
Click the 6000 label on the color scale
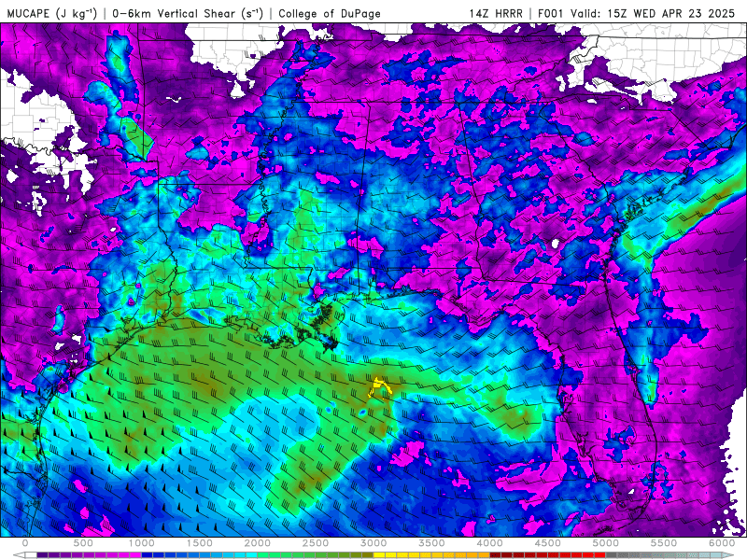(722, 543)
